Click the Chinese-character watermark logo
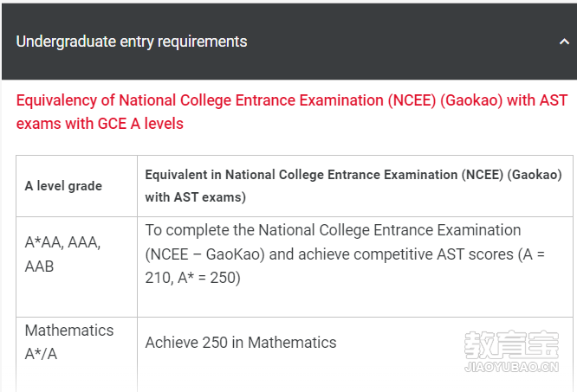The image size is (577, 392). (x=511, y=345)
